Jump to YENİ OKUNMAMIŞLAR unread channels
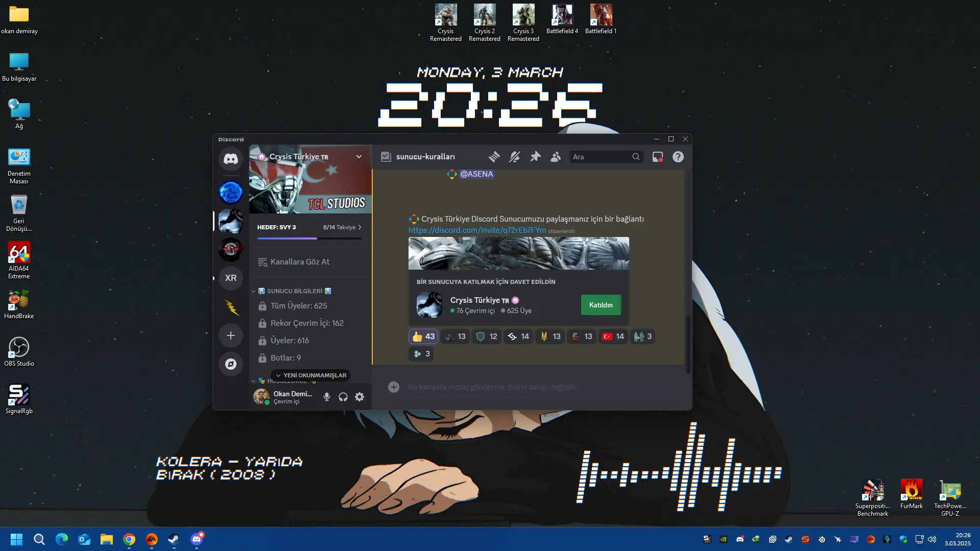The image size is (980, 551). coord(310,375)
